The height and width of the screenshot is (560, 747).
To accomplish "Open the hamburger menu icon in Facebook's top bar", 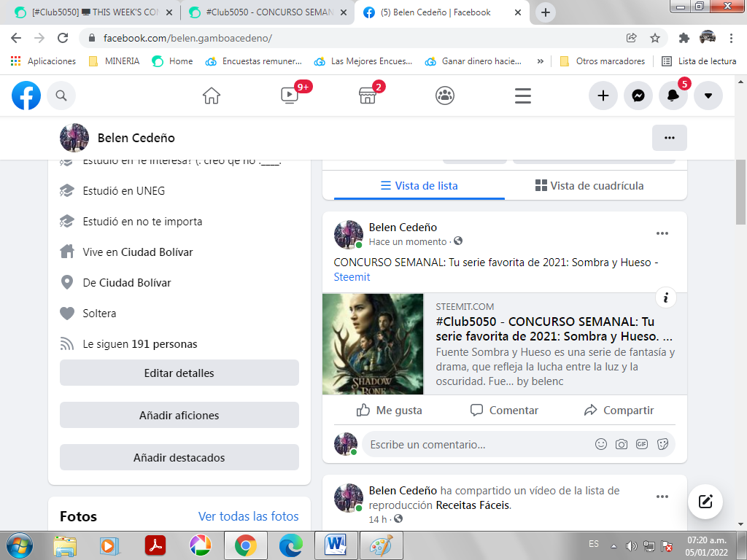I will pos(522,96).
